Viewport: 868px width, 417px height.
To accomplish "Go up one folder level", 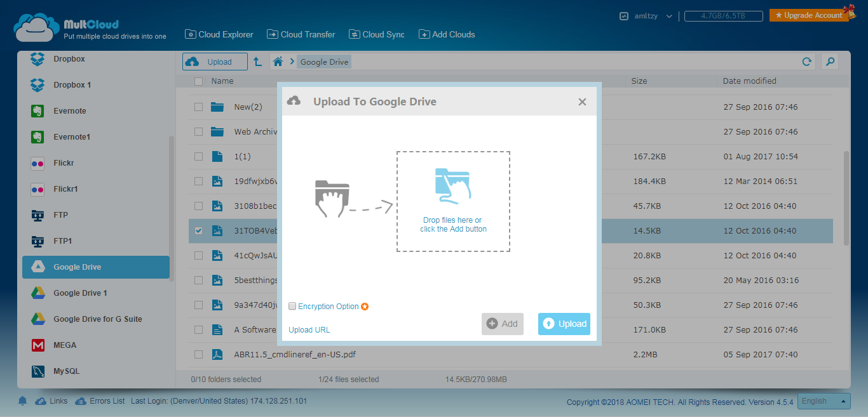I will [x=257, y=62].
